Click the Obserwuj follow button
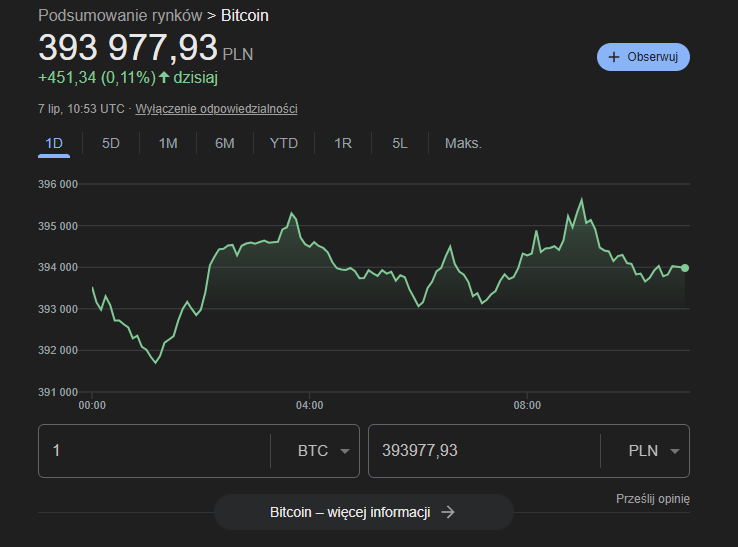 643,57
